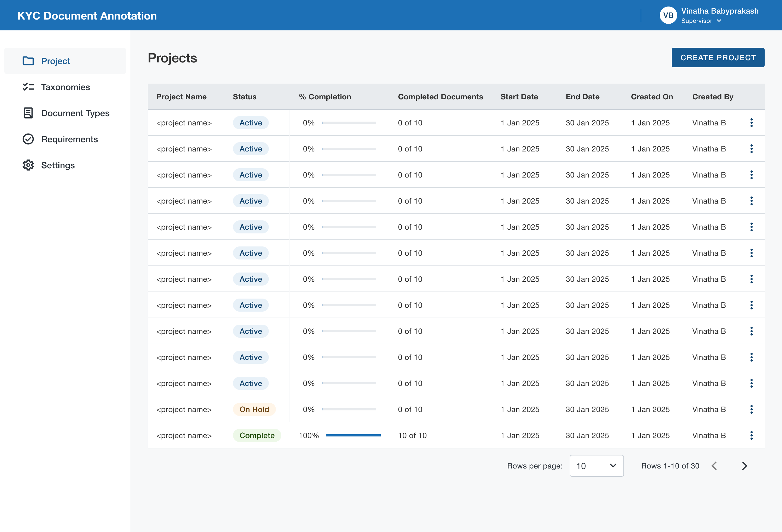Viewport: 782px width, 532px height.
Task: Open Taxonomies using its checklist icon
Action: [28, 87]
